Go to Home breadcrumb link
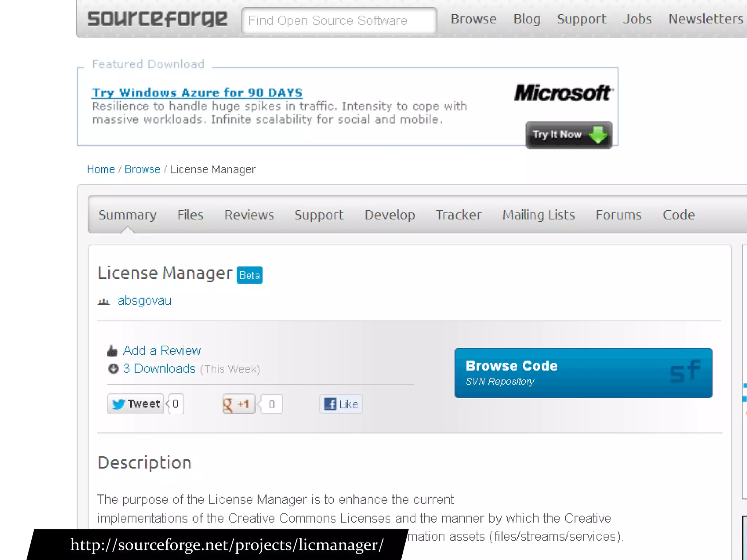This screenshot has height=560, width=747. (101, 170)
